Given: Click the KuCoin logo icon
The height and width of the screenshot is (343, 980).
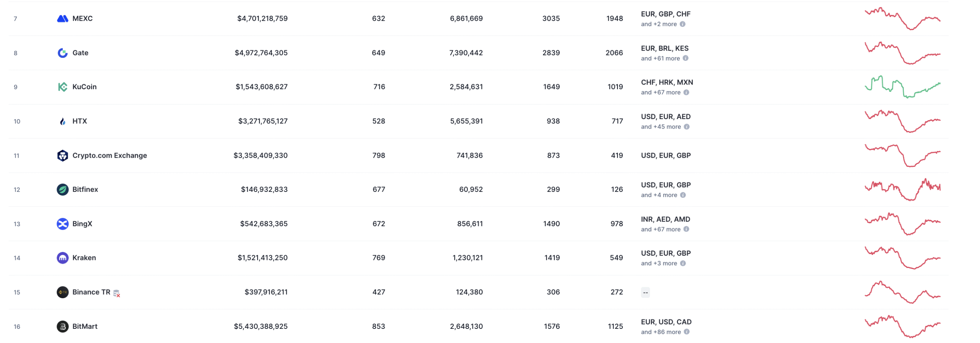Looking at the screenshot, I should pos(62,87).
